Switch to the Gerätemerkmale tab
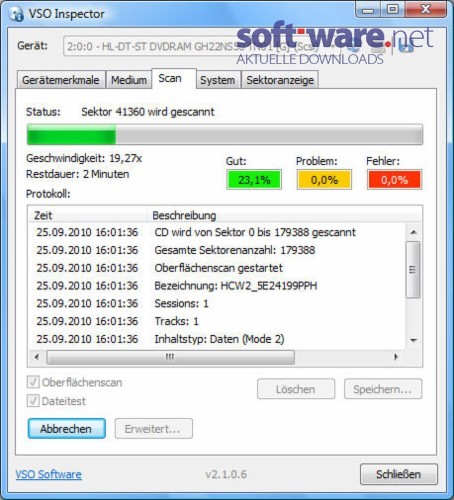Image resolution: width=454 pixels, height=500 pixels. [61, 80]
